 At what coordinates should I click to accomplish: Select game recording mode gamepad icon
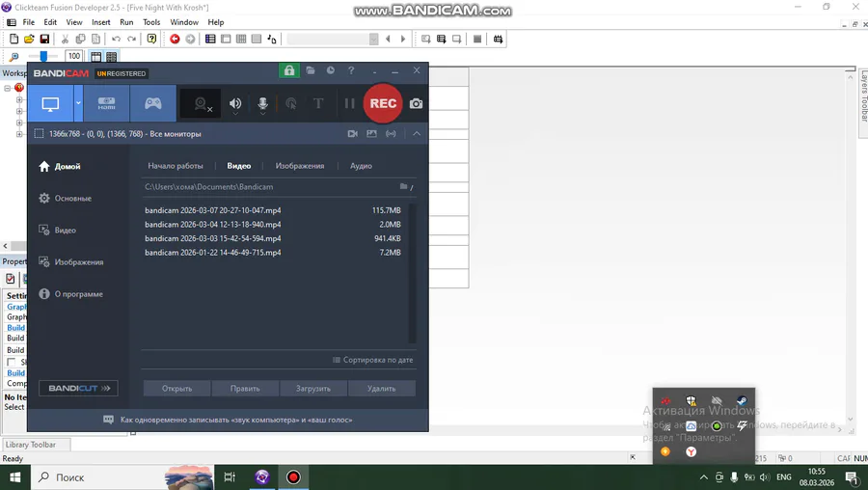pyautogui.click(x=152, y=103)
